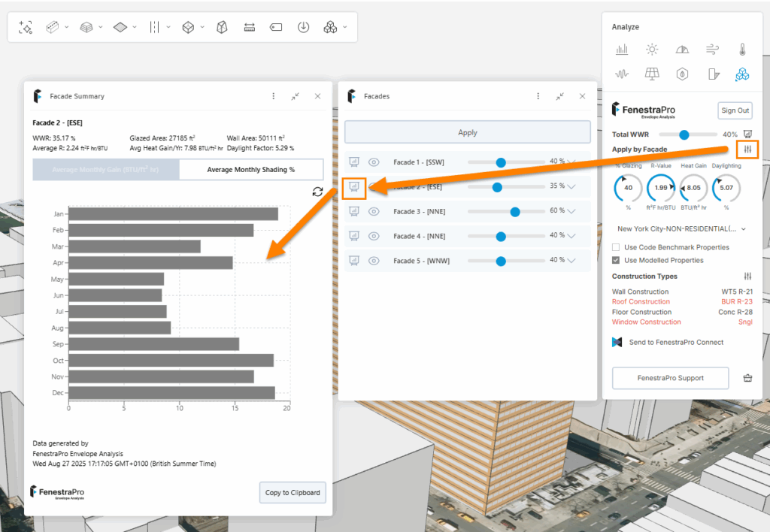Expand the Facade 4 - [NNE] row chevron

tap(571, 236)
